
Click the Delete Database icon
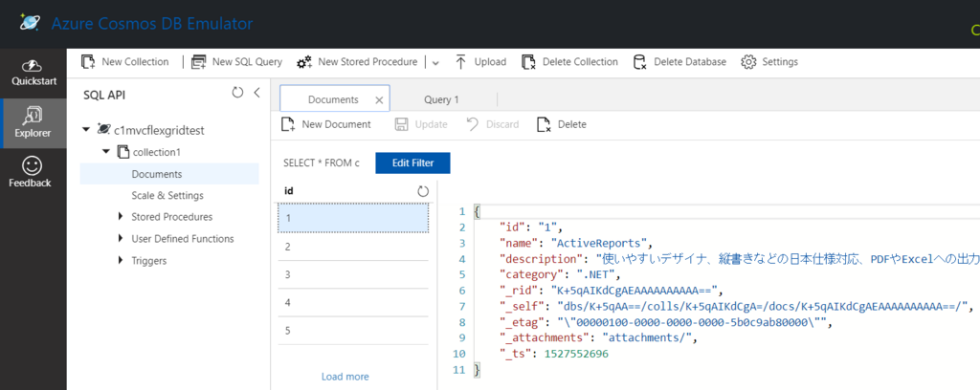pos(640,62)
